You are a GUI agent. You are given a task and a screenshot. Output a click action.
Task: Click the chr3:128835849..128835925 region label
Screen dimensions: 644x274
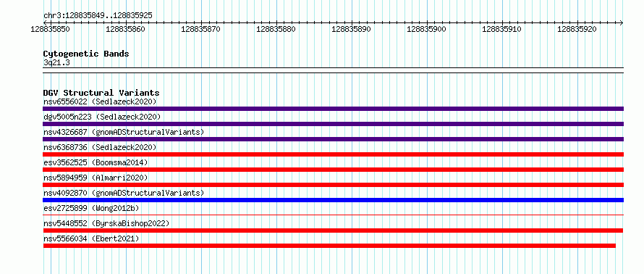(98, 16)
